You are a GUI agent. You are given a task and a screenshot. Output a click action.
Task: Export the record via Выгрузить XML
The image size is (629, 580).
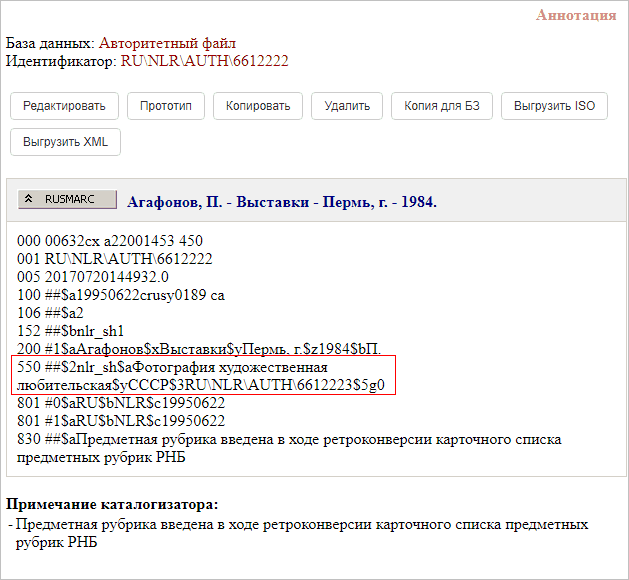tap(65, 141)
